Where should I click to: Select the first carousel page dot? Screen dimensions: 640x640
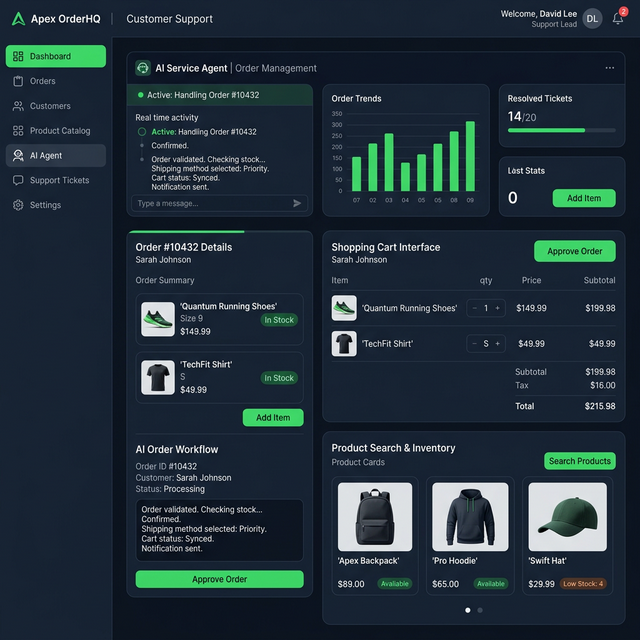(x=468, y=610)
